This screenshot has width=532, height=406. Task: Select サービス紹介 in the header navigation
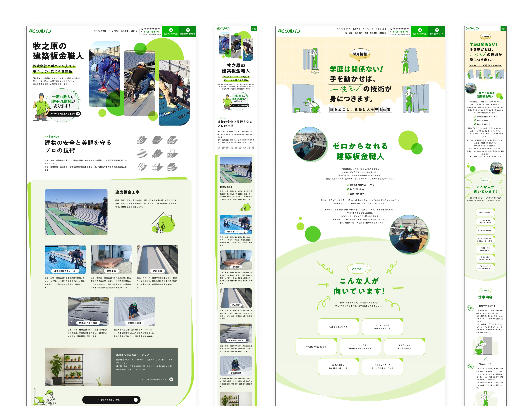113,31
